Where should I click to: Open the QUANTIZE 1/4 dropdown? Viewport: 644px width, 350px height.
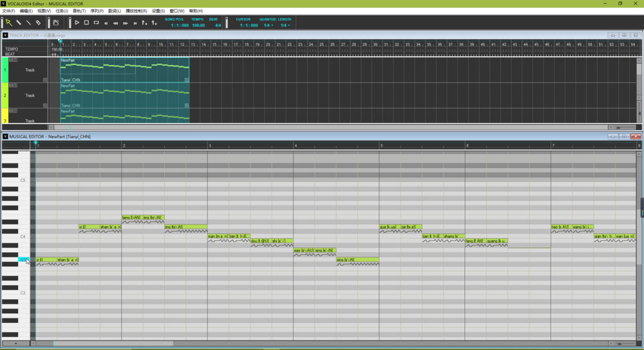[268, 26]
